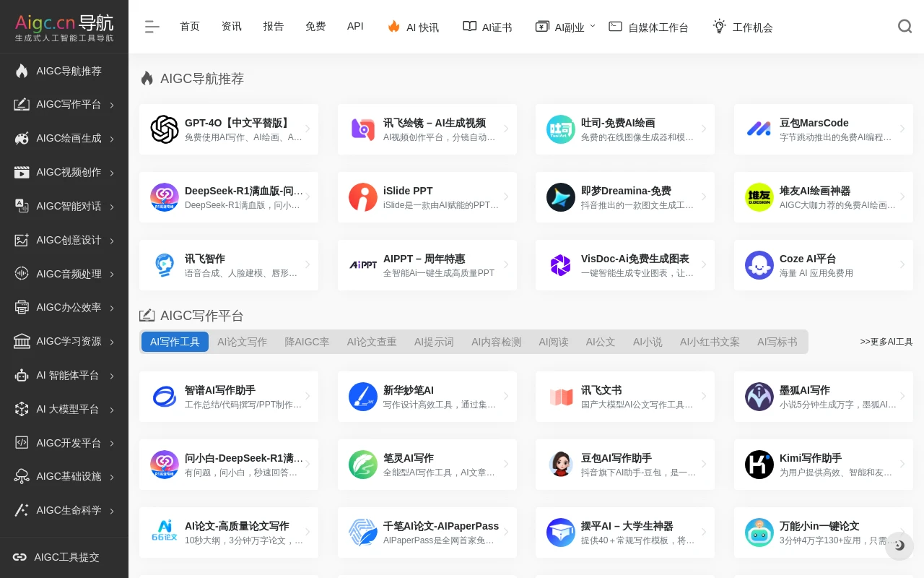
Task: Select the AI大模型平台 sidebar icon
Action: (x=22, y=409)
